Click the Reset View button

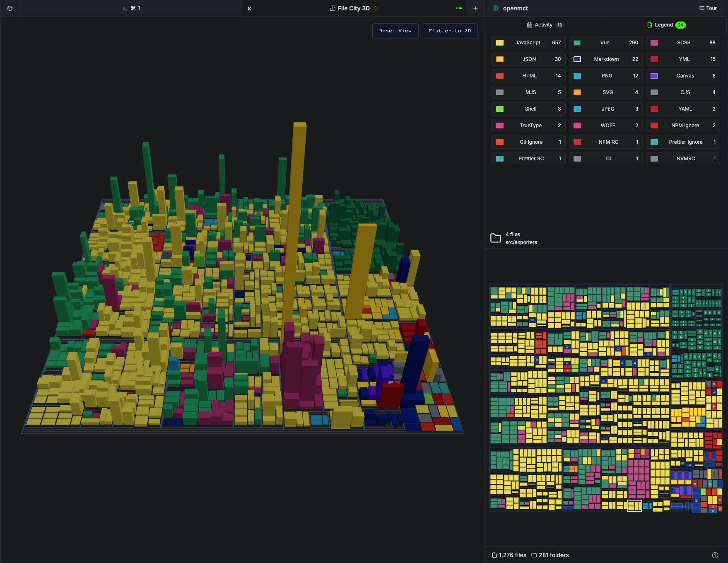click(x=395, y=31)
